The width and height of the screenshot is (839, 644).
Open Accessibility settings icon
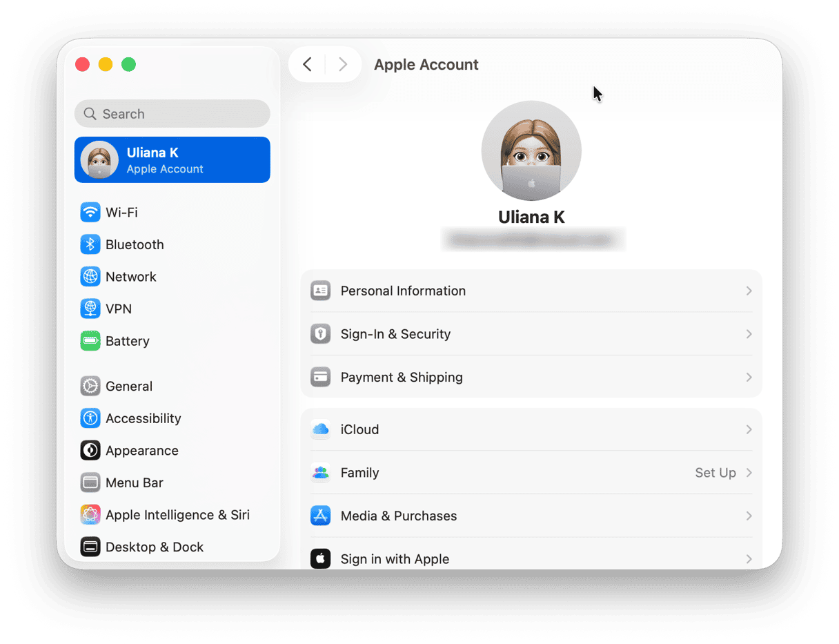pyautogui.click(x=90, y=418)
